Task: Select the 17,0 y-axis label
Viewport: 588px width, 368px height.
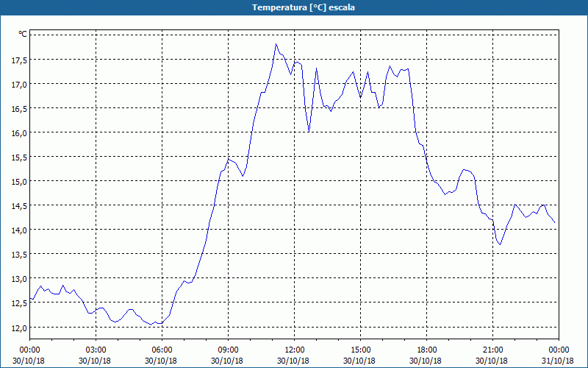Action: point(19,84)
